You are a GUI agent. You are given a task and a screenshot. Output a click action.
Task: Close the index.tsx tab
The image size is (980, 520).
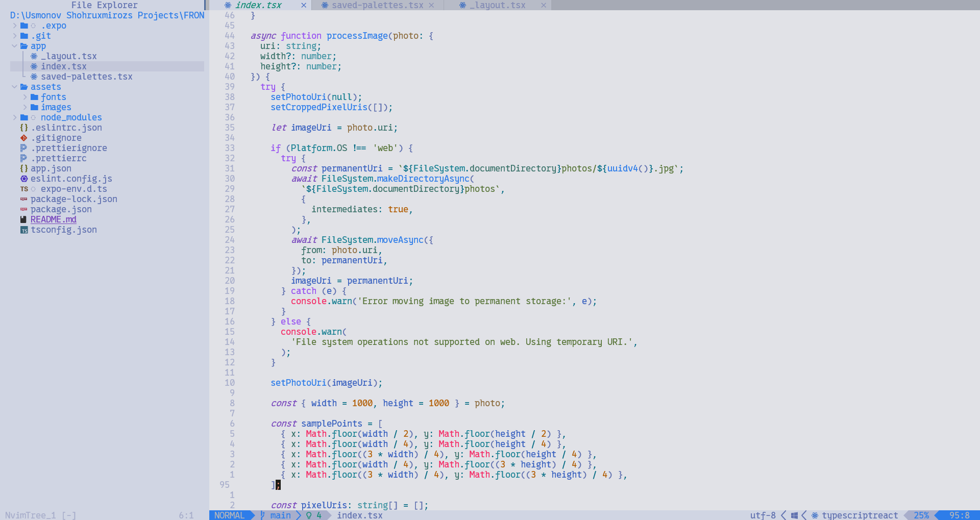coord(304,5)
